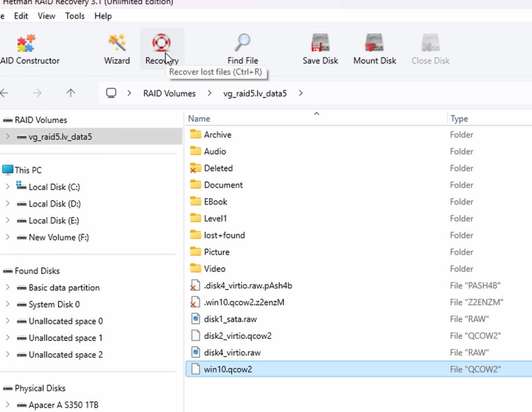Select RAID Volumes tree heading
Screen dimensions: 532x412
coord(40,120)
